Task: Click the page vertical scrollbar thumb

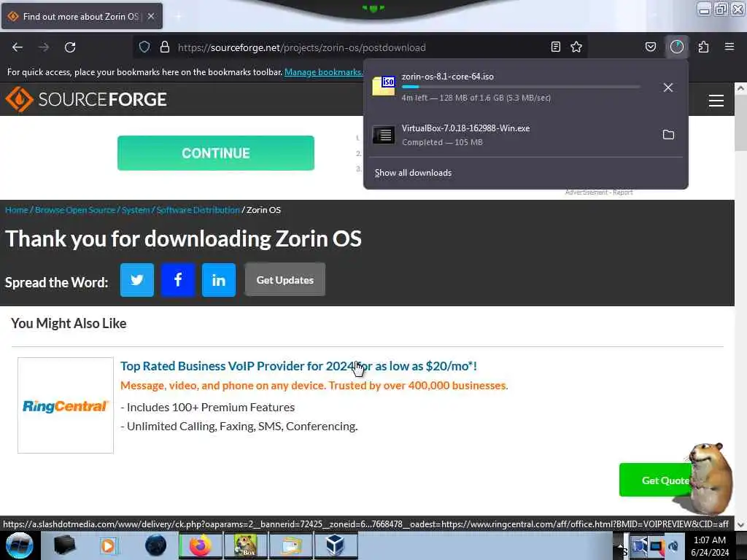Action: 740,122
